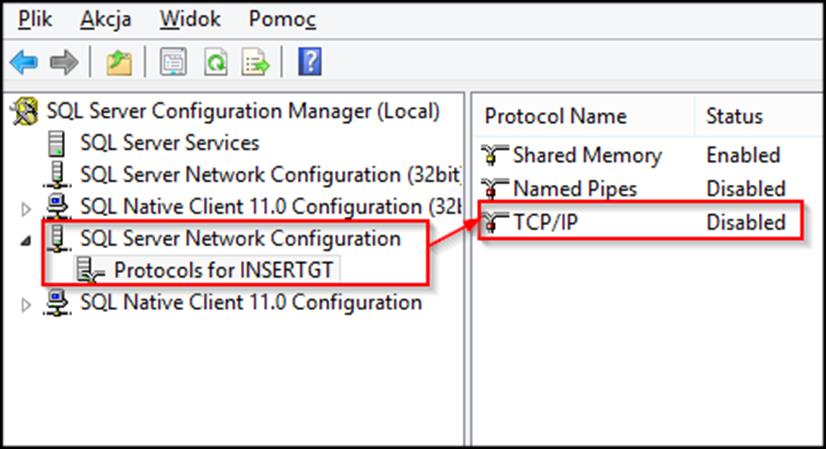This screenshot has width=826, height=449.
Task: Open the Plik menu
Action: [35, 19]
